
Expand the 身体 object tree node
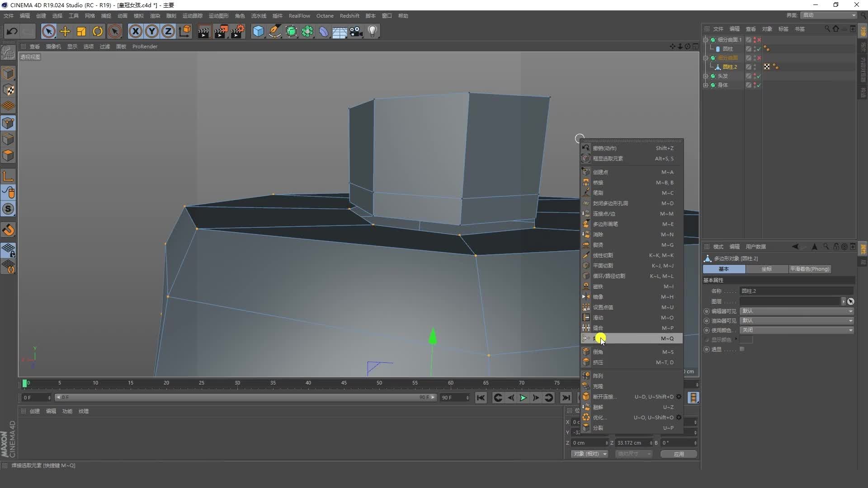pyautogui.click(x=706, y=85)
